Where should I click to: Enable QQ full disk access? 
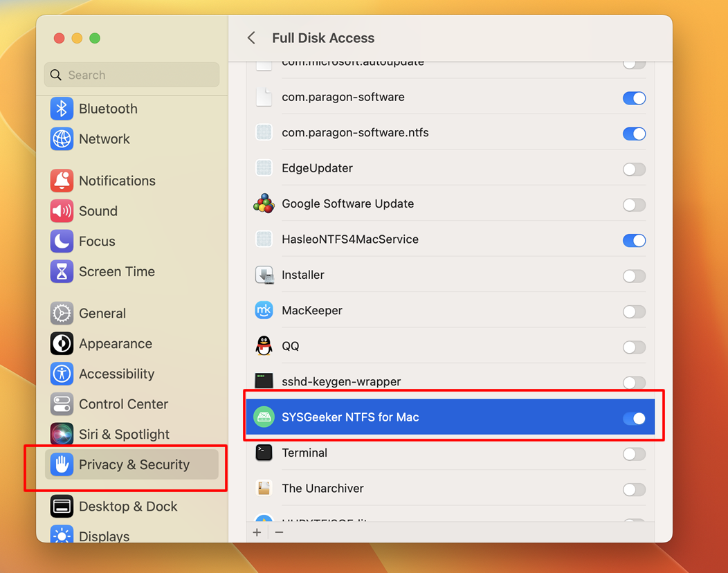pos(634,347)
